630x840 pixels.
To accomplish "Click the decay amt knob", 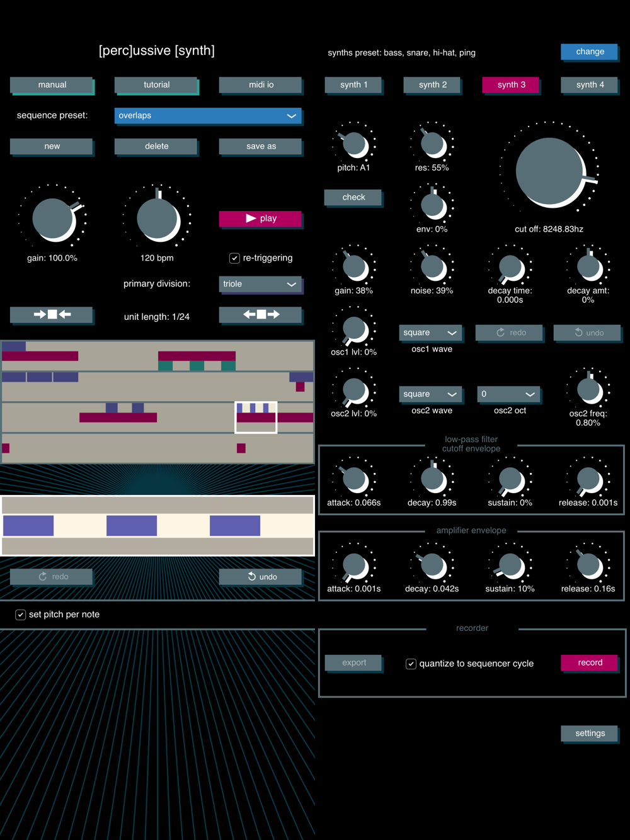I will pyautogui.click(x=589, y=267).
